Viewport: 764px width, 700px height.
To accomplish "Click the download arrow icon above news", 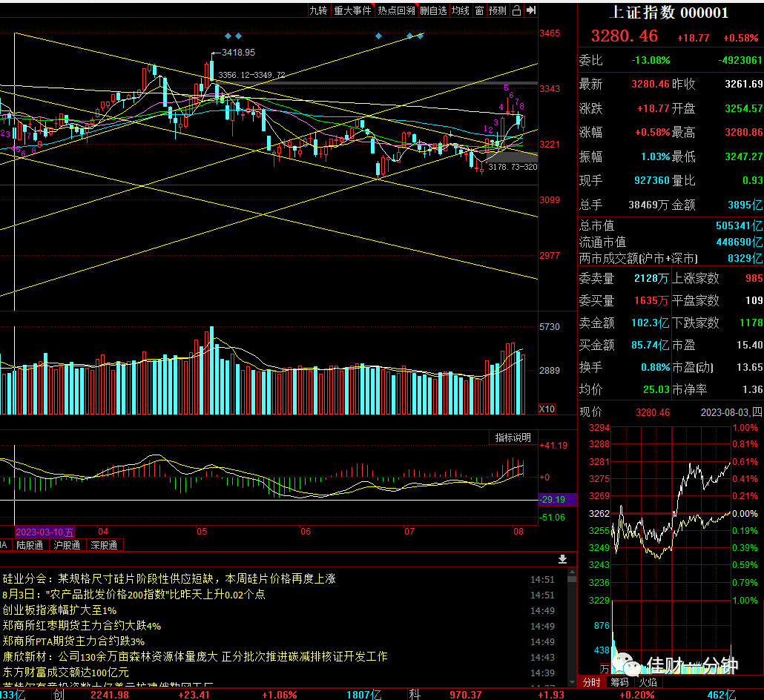I will (x=562, y=558).
